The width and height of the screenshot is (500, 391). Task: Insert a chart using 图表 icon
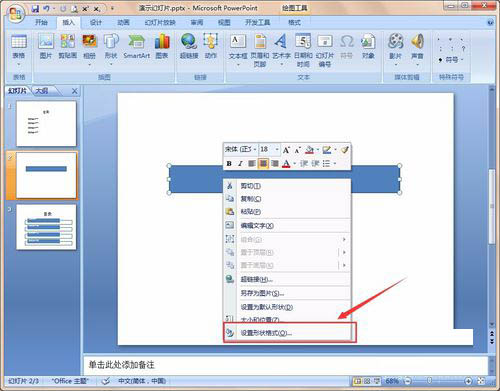162,47
